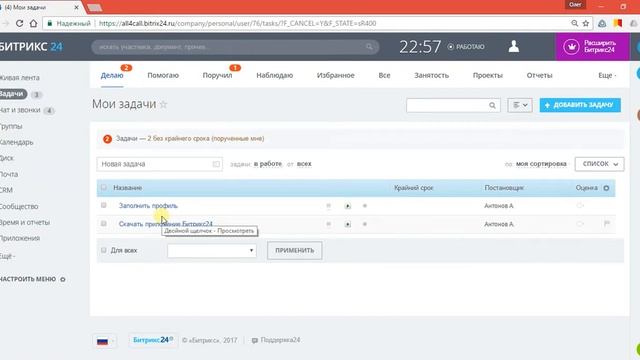Click the crown icon in purple banner
This screenshot has height=360, width=640.
tap(571, 47)
